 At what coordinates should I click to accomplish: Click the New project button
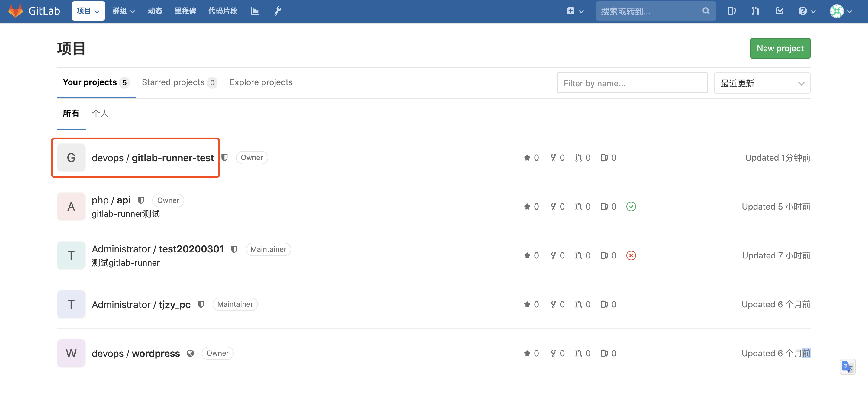pyautogui.click(x=780, y=48)
